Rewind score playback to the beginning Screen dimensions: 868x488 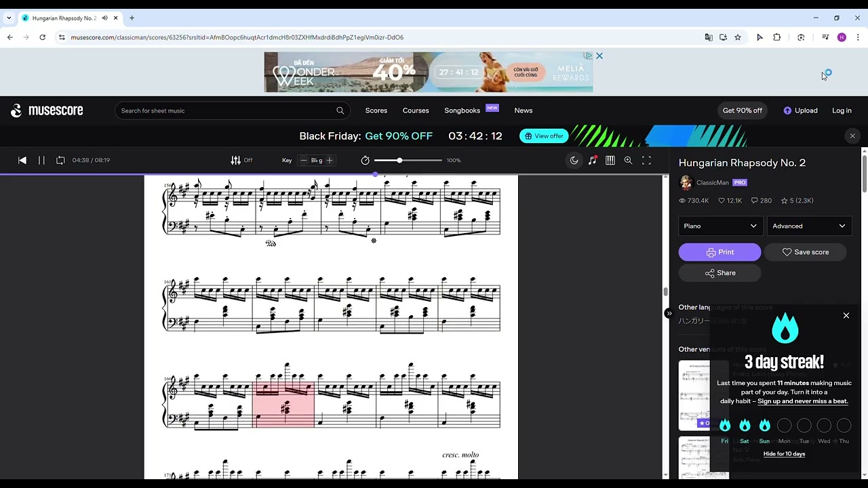click(22, 160)
